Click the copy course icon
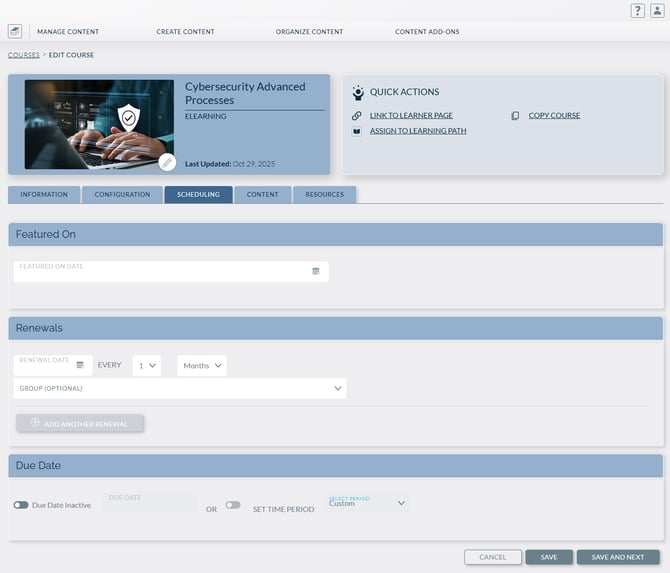670x573 pixels. pyautogui.click(x=515, y=116)
